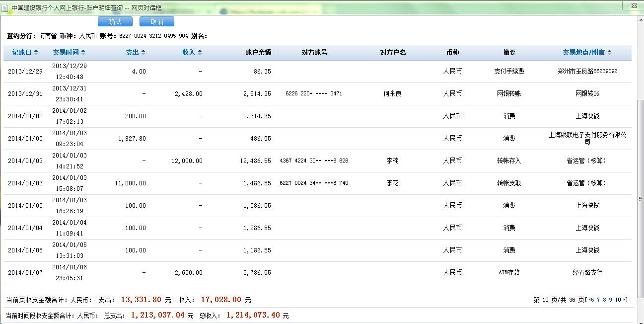Image resolution: width=644 pixels, height=324 pixels.
Task: Click the document icon in title bar
Action: (x=4, y=8)
